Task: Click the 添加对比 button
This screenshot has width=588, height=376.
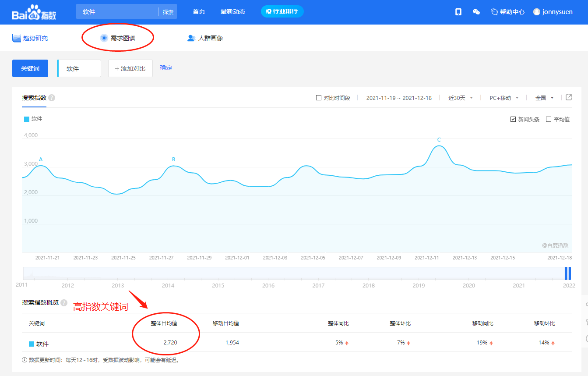Action: point(130,68)
